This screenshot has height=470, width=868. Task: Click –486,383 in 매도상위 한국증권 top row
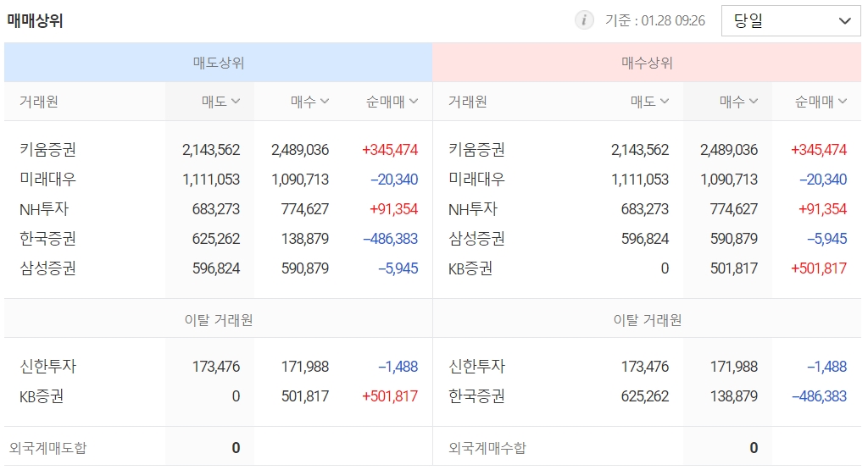390,239
